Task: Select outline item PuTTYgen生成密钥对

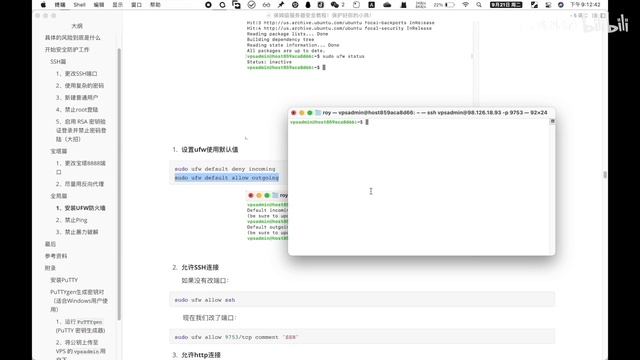Action: tap(79, 301)
